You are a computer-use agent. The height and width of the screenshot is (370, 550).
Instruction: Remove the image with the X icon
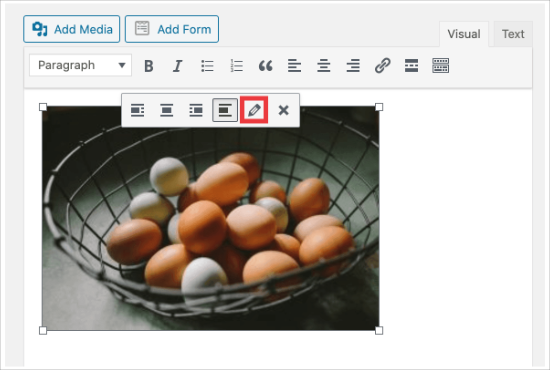point(283,110)
